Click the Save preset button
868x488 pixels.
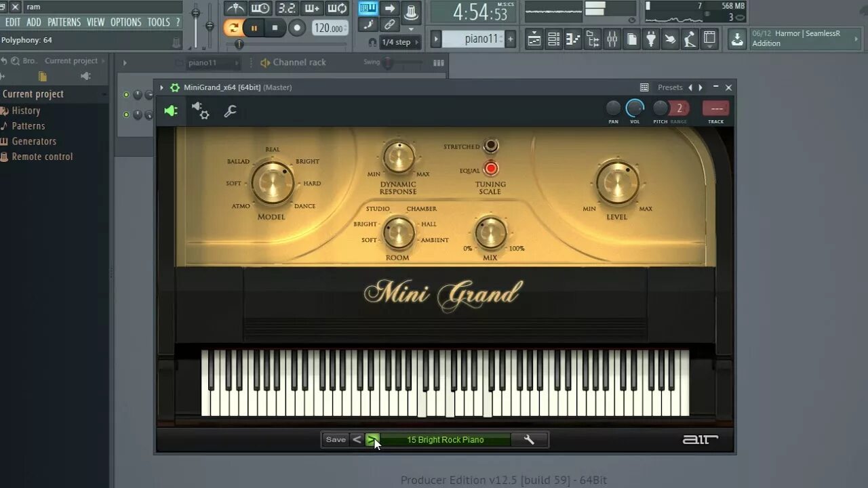336,440
